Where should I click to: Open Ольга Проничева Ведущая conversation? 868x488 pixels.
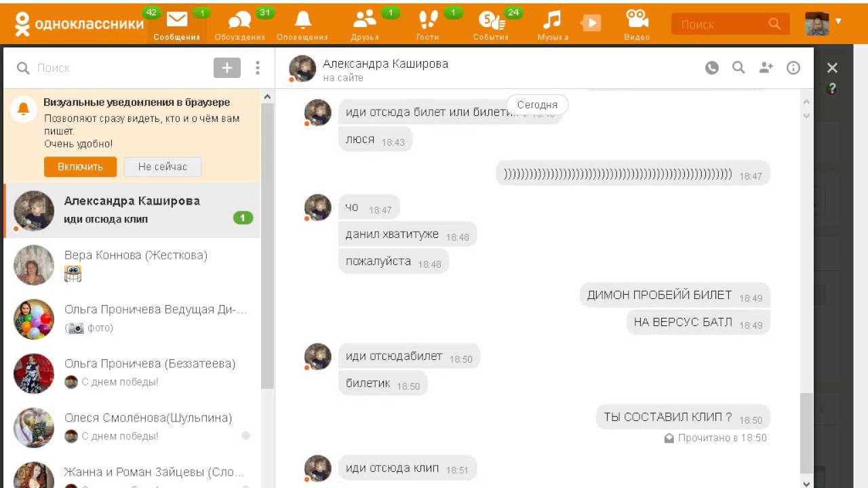pyautogui.click(x=132, y=319)
